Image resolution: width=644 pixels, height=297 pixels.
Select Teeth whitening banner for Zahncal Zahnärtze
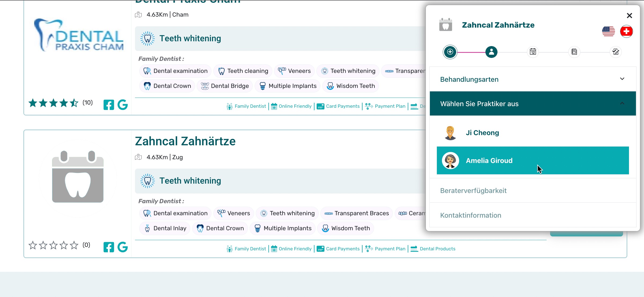[x=280, y=181]
